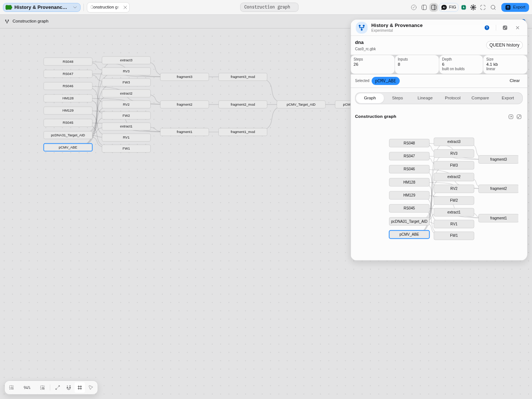Open help for History & Provenance panel
The image size is (532, 399).
487,28
